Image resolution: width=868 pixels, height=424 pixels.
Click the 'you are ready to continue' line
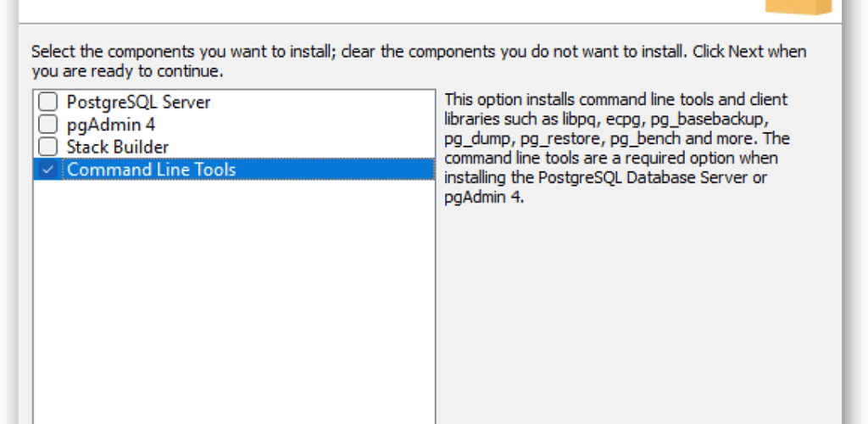pyautogui.click(x=127, y=72)
